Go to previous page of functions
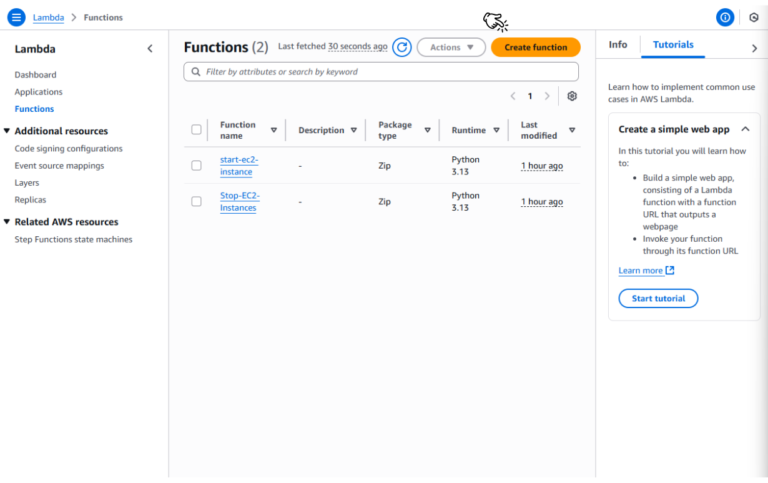The width and height of the screenshot is (768, 483). click(513, 96)
